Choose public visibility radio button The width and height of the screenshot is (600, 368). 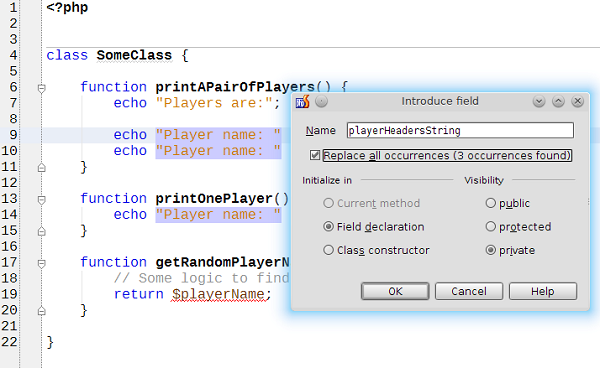click(491, 203)
